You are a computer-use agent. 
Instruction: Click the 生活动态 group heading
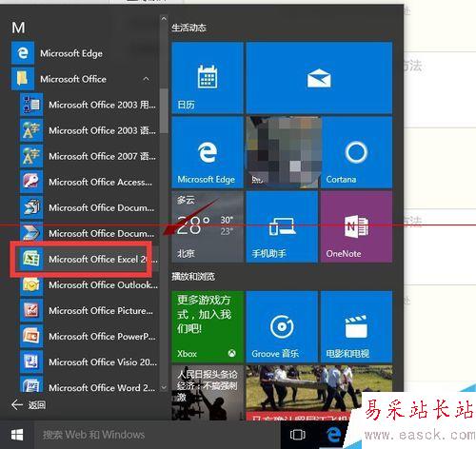[x=189, y=28]
